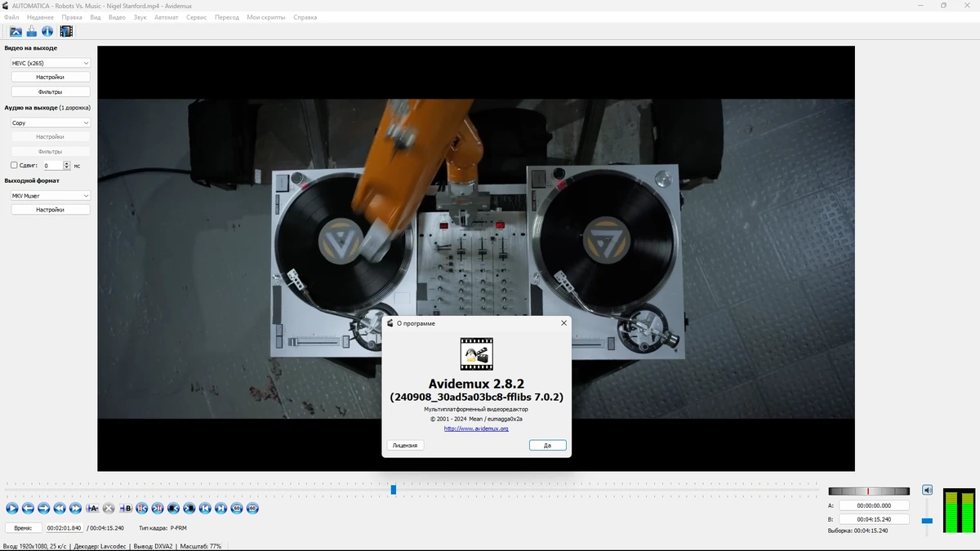This screenshot has height=551, width=980.
Task: Go to previous frame with left arrow
Action: pos(28,509)
